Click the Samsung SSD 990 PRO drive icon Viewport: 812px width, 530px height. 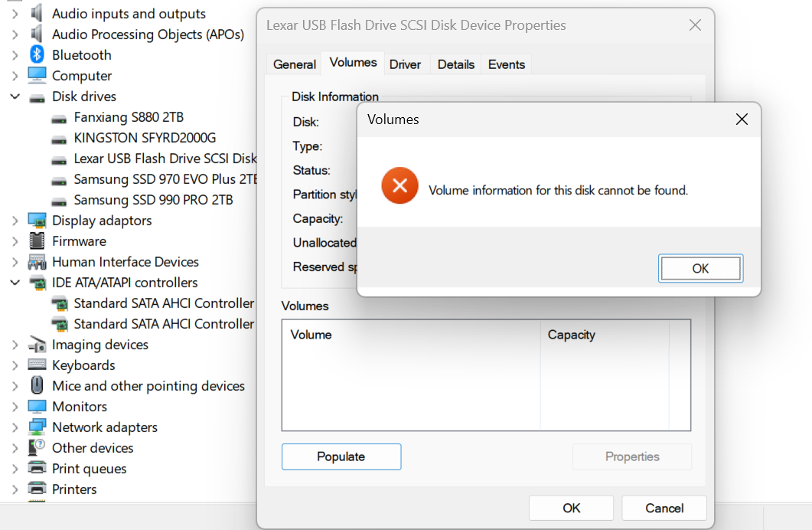click(59, 201)
